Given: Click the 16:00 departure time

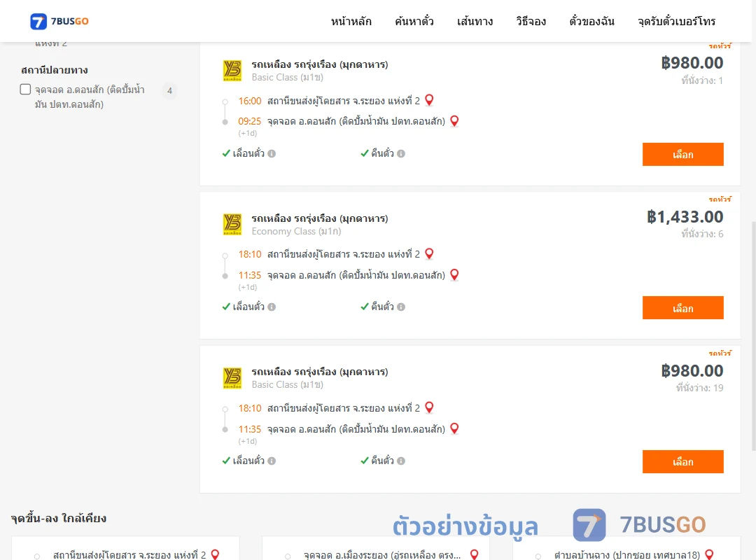Looking at the screenshot, I should click(x=249, y=101).
